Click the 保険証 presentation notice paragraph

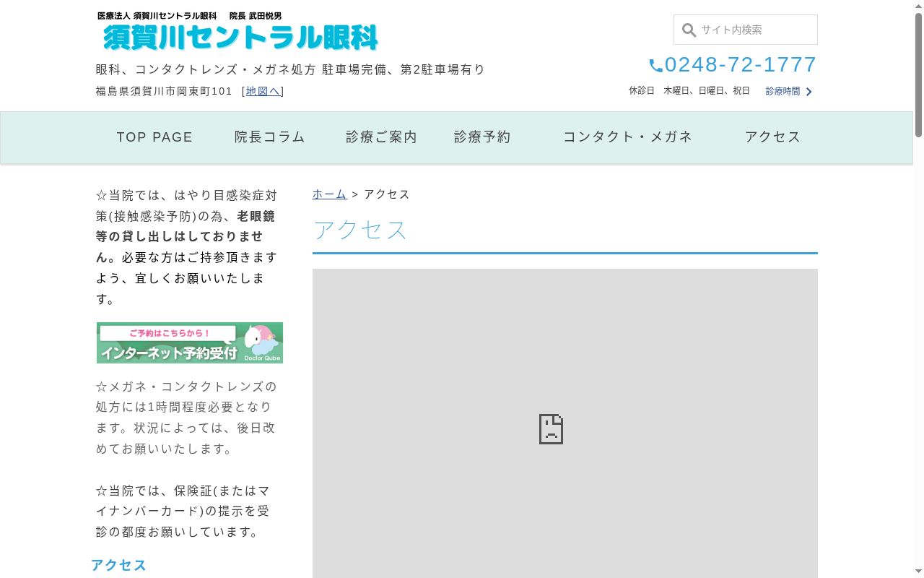coord(183,511)
